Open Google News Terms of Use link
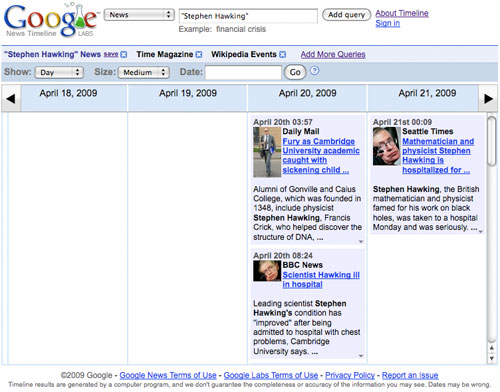500x392 pixels. click(168, 375)
